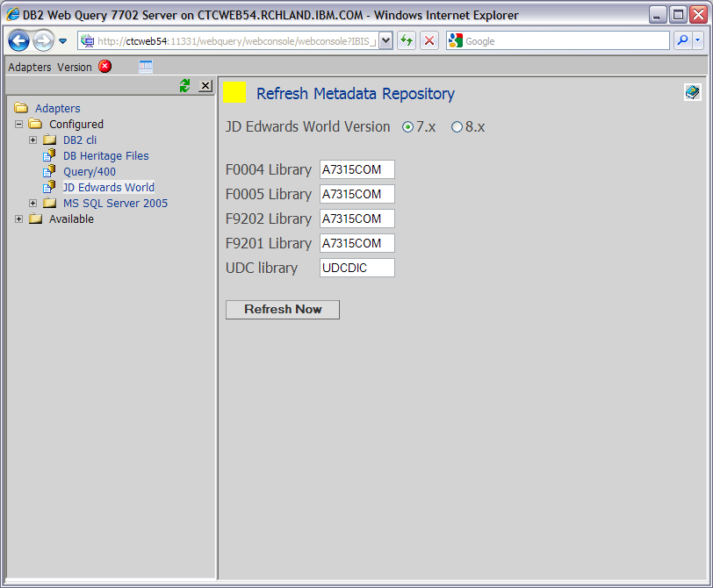Open the DB2 cli adapter link

coord(80,140)
